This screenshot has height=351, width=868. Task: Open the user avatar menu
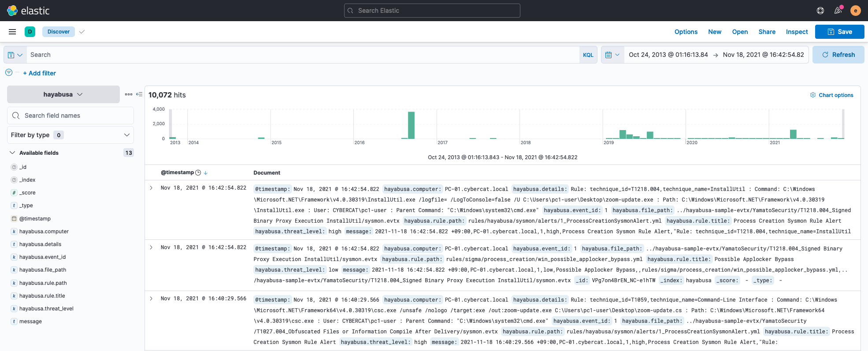tap(856, 11)
